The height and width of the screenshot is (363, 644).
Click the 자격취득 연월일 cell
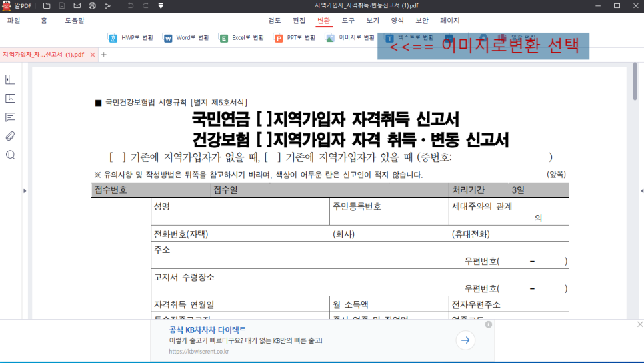[x=240, y=304]
